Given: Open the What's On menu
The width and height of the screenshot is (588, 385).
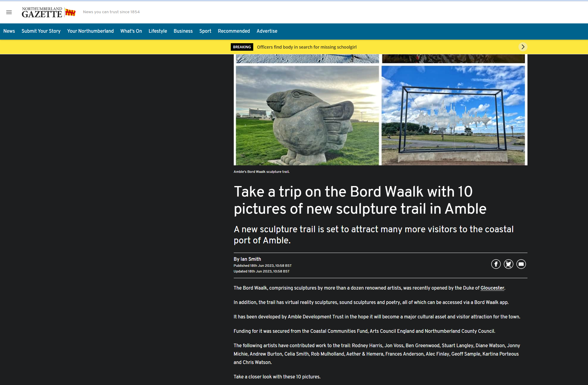Looking at the screenshot, I should [131, 31].
